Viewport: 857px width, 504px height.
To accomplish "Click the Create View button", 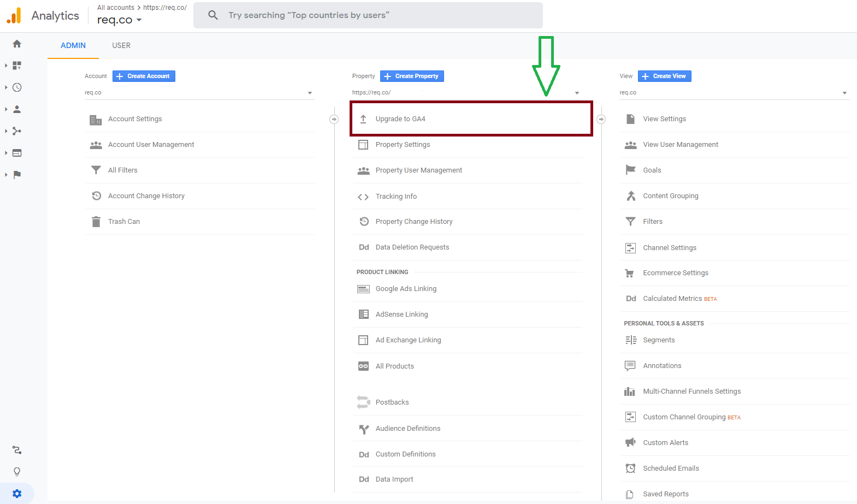I will 664,76.
